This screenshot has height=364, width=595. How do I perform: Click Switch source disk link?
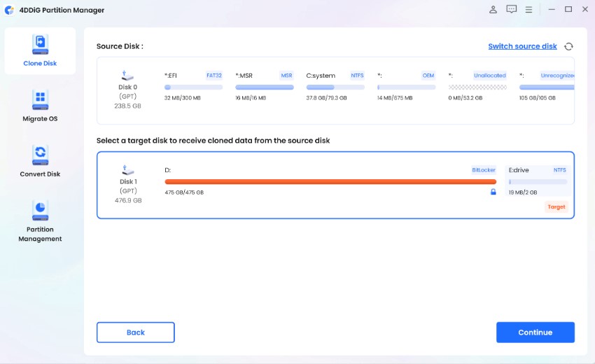click(522, 46)
